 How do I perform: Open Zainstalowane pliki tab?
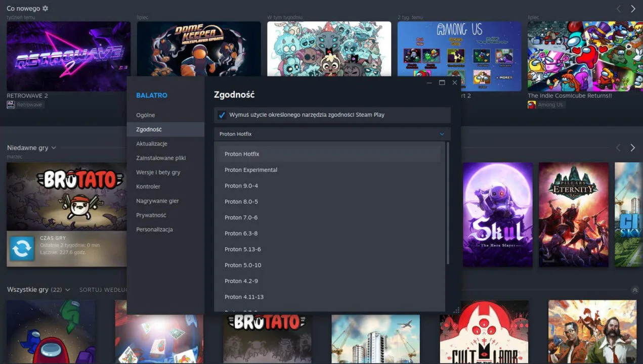(165, 158)
